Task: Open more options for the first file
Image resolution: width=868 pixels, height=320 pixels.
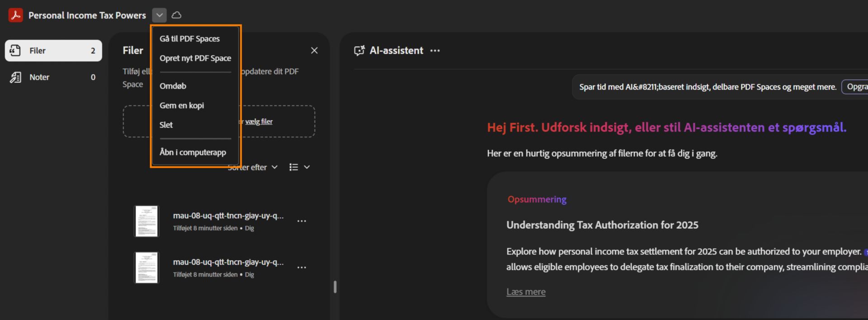Action: coord(302,221)
